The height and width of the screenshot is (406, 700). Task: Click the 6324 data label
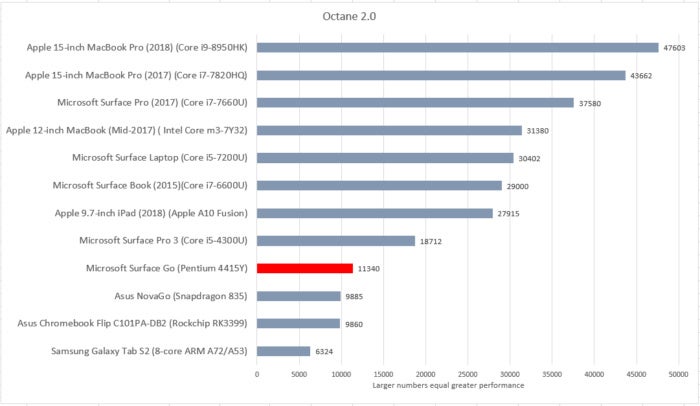pos(324,352)
